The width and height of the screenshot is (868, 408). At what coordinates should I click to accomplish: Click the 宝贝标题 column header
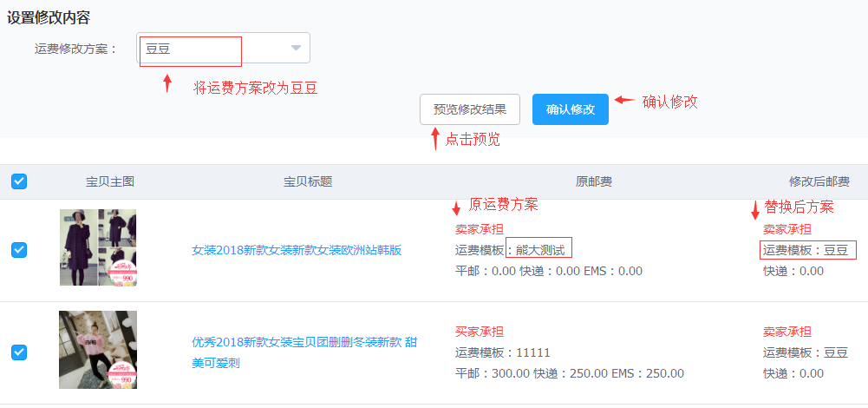click(x=308, y=181)
